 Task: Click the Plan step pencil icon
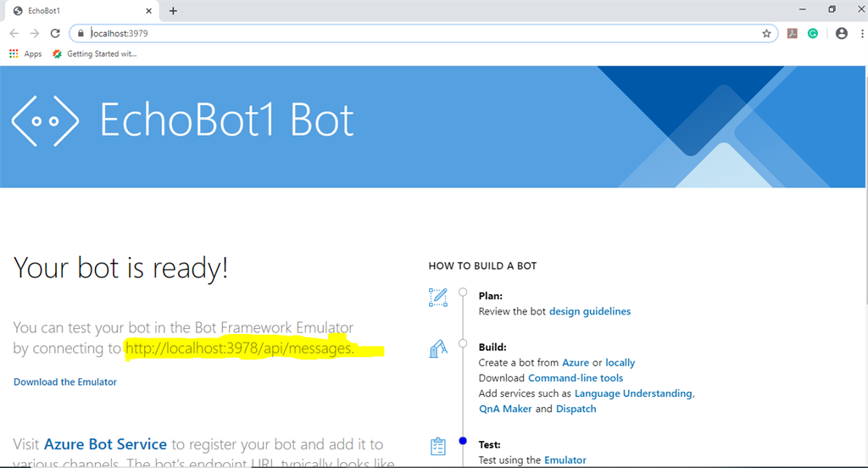[x=438, y=298]
